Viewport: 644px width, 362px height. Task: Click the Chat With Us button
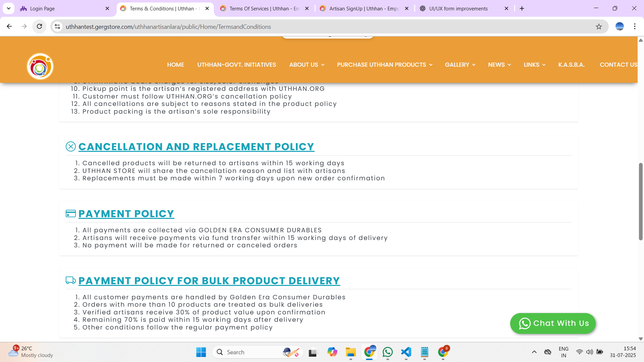click(x=553, y=323)
